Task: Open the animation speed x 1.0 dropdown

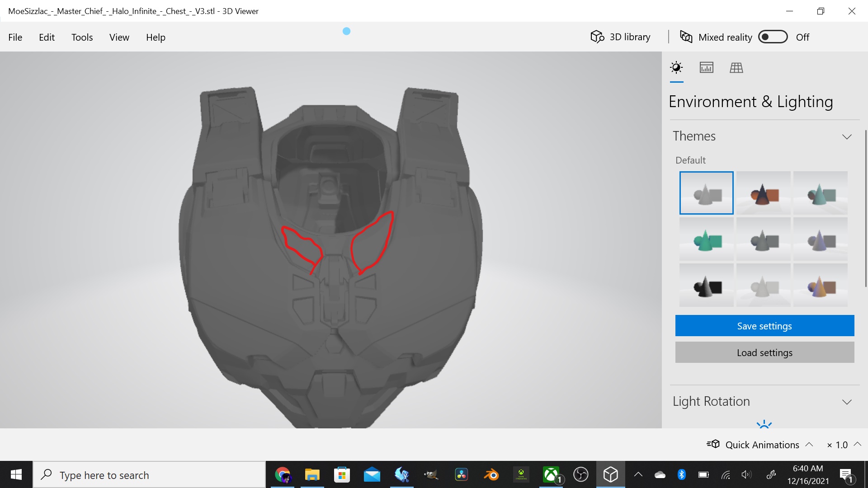Action: (844, 445)
